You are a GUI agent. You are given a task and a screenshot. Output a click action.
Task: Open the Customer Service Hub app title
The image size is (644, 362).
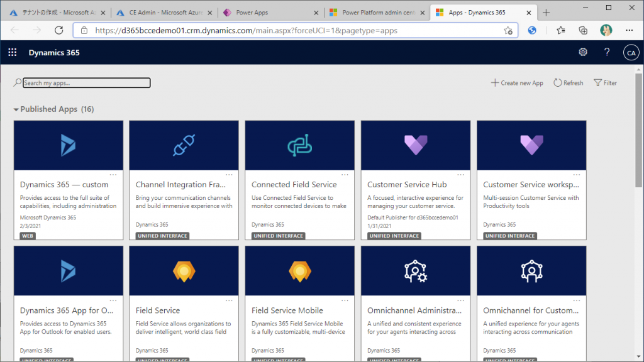point(407,185)
